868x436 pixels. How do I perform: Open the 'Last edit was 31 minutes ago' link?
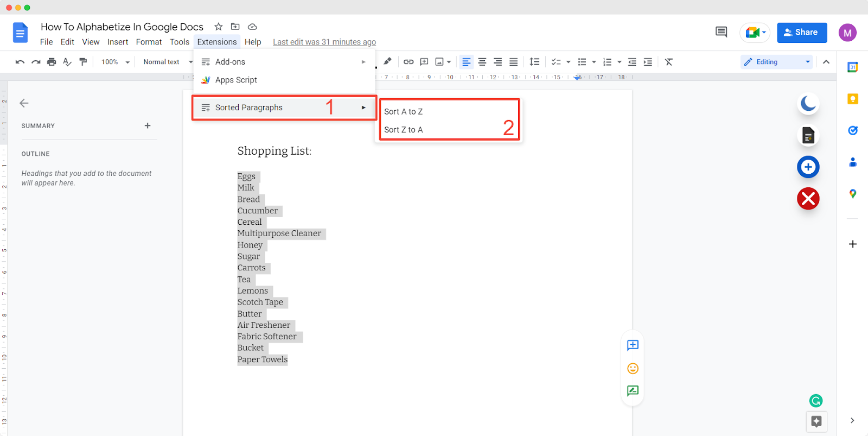click(x=324, y=42)
